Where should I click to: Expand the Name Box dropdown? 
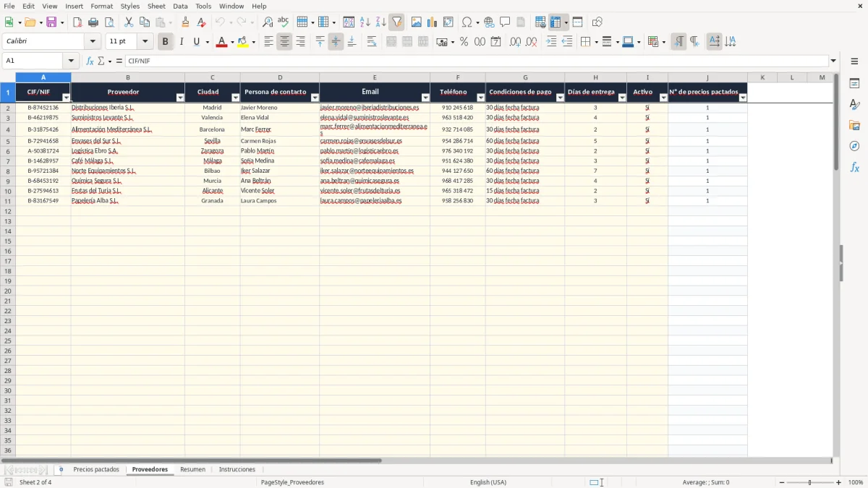coord(71,61)
